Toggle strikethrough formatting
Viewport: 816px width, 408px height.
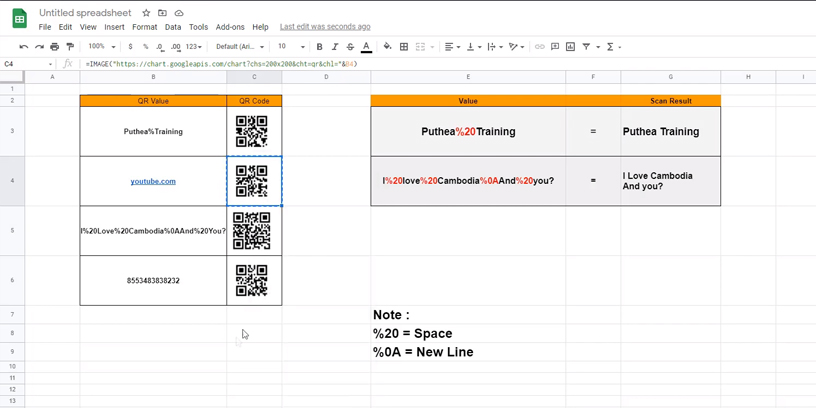point(350,47)
